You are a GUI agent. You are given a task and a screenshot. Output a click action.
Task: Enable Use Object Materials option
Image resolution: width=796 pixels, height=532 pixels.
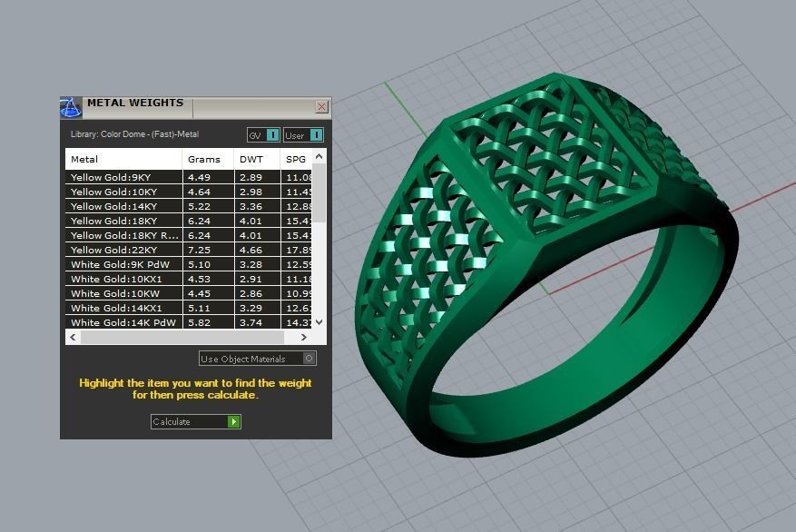(x=258, y=359)
